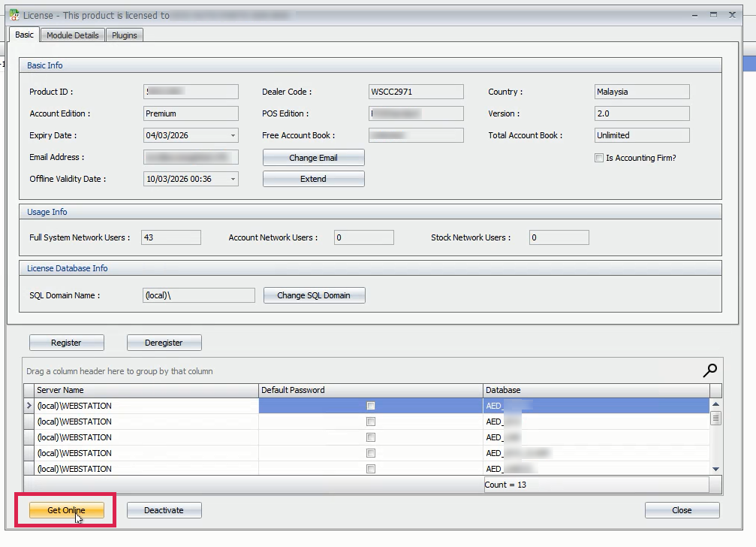Switch to the Plugins tab

(x=125, y=35)
